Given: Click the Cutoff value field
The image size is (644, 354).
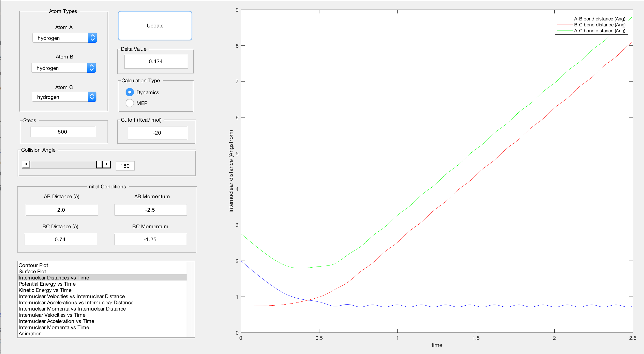Looking at the screenshot, I should [x=157, y=133].
